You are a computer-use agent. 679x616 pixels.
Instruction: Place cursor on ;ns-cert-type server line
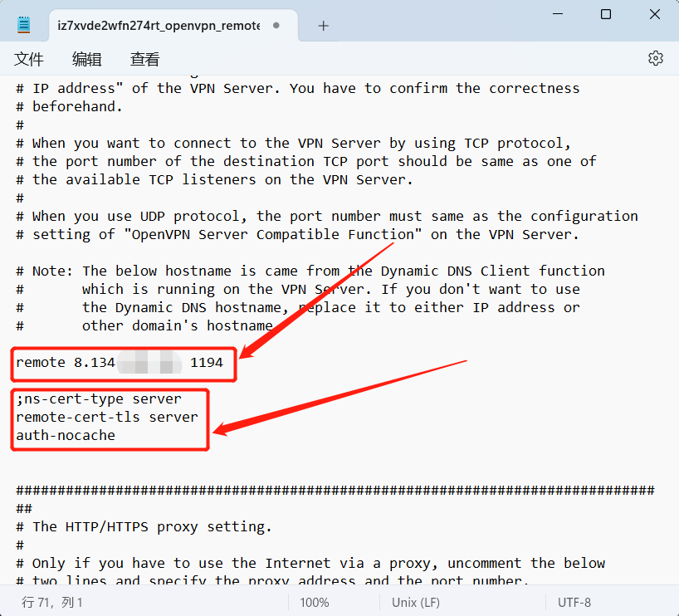99,398
